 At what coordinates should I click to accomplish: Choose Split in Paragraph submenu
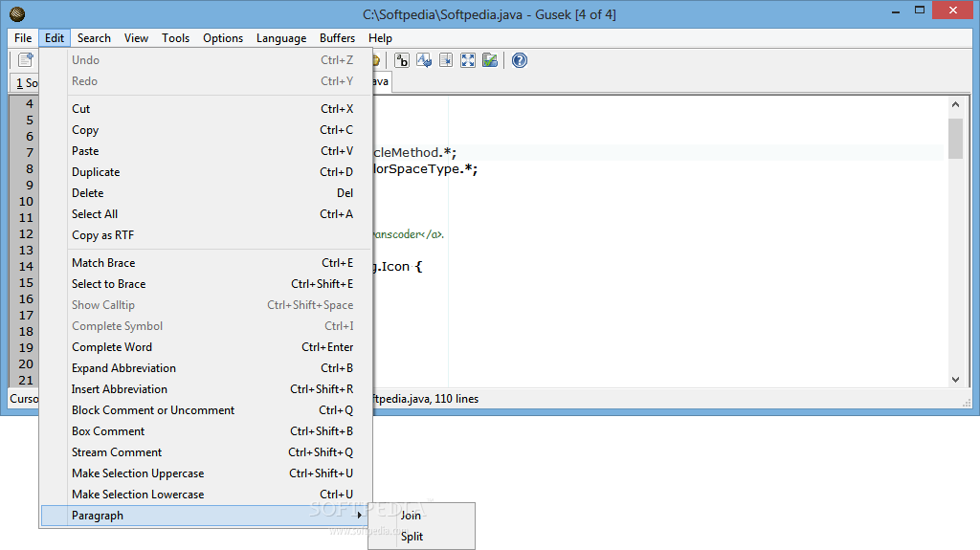click(x=421, y=537)
